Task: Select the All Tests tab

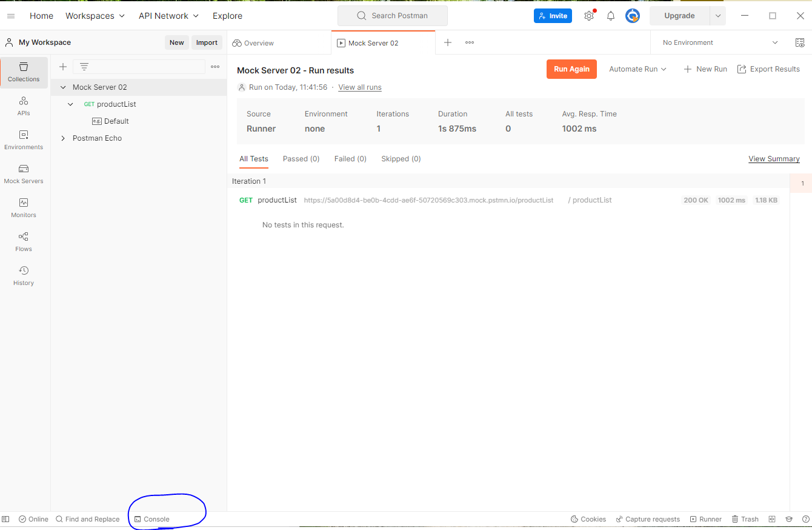Action: (x=254, y=159)
